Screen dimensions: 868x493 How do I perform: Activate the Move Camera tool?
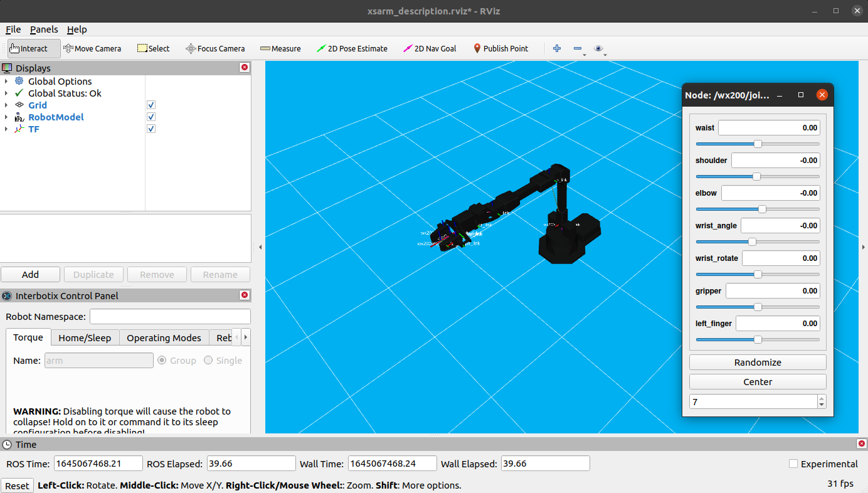tap(92, 48)
